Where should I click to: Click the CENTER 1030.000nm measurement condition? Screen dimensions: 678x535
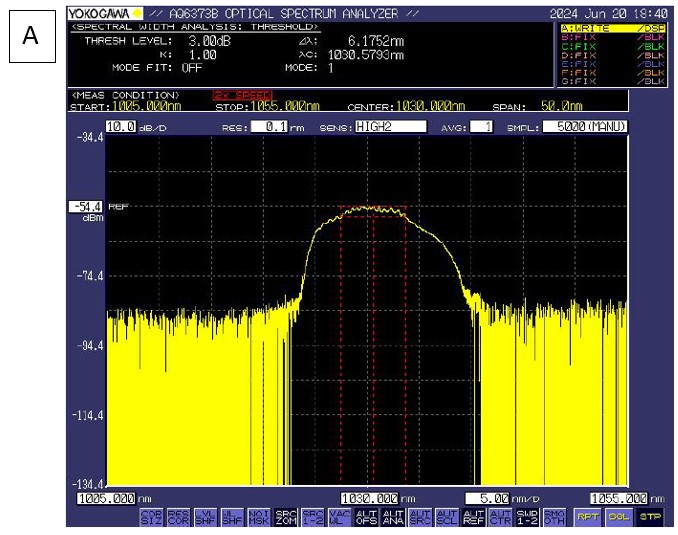click(406, 106)
